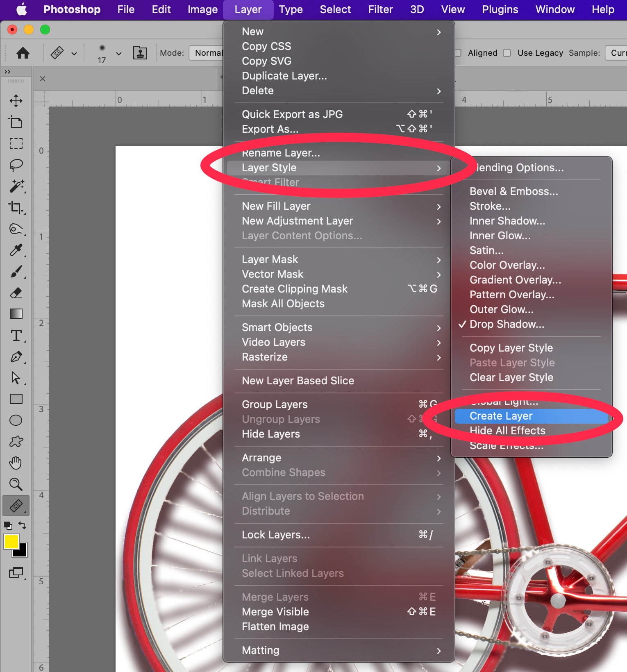The height and width of the screenshot is (672, 627).
Task: Select the Crop tool
Action: [x=16, y=207]
